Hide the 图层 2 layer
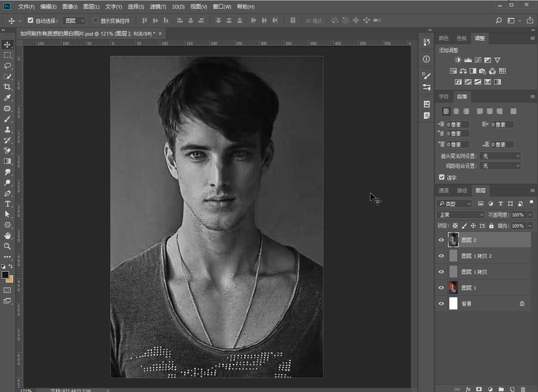This screenshot has height=392, width=538. [x=441, y=240]
